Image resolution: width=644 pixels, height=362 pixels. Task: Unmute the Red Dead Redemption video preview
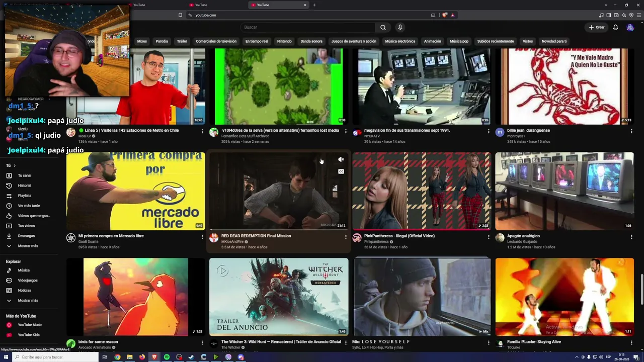click(x=341, y=159)
